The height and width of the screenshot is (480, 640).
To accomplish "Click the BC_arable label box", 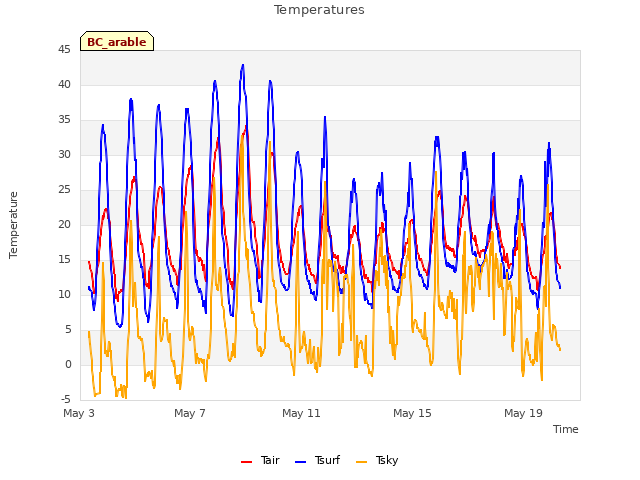I will 117,41.
